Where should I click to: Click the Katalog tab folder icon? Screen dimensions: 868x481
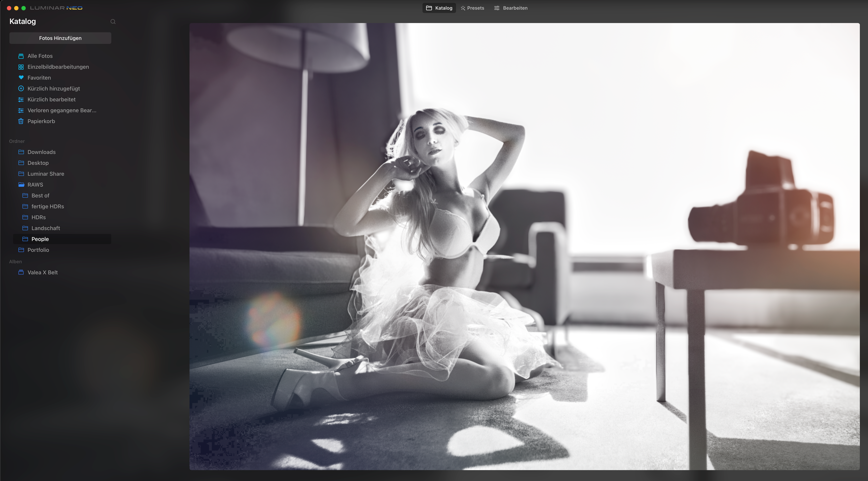429,8
